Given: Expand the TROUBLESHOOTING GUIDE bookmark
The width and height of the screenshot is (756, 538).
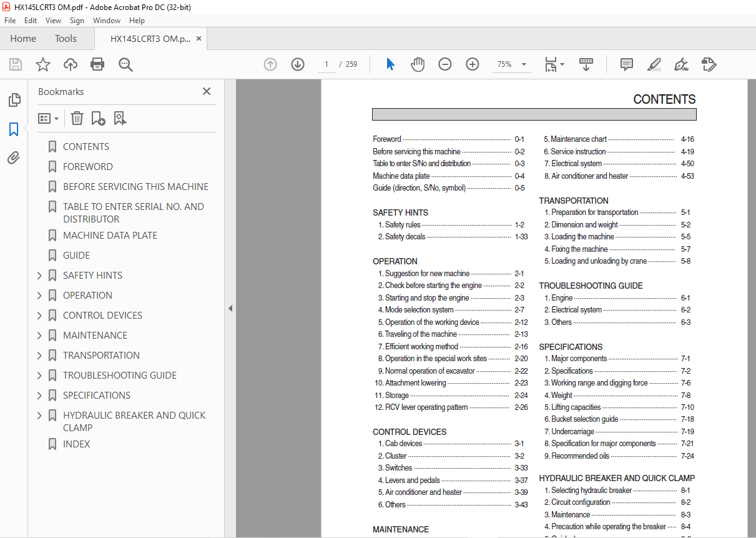Looking at the screenshot, I should click(40, 376).
